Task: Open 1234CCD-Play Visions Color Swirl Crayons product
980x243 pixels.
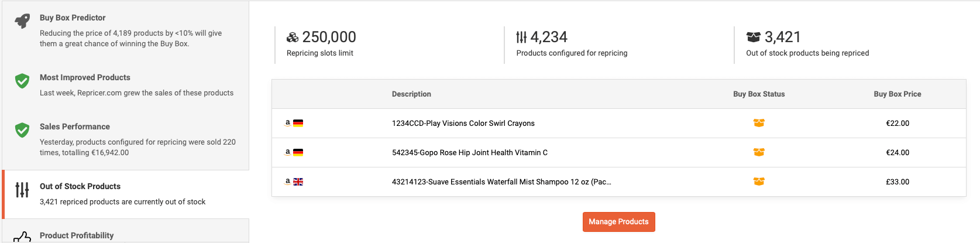Action: click(x=463, y=124)
